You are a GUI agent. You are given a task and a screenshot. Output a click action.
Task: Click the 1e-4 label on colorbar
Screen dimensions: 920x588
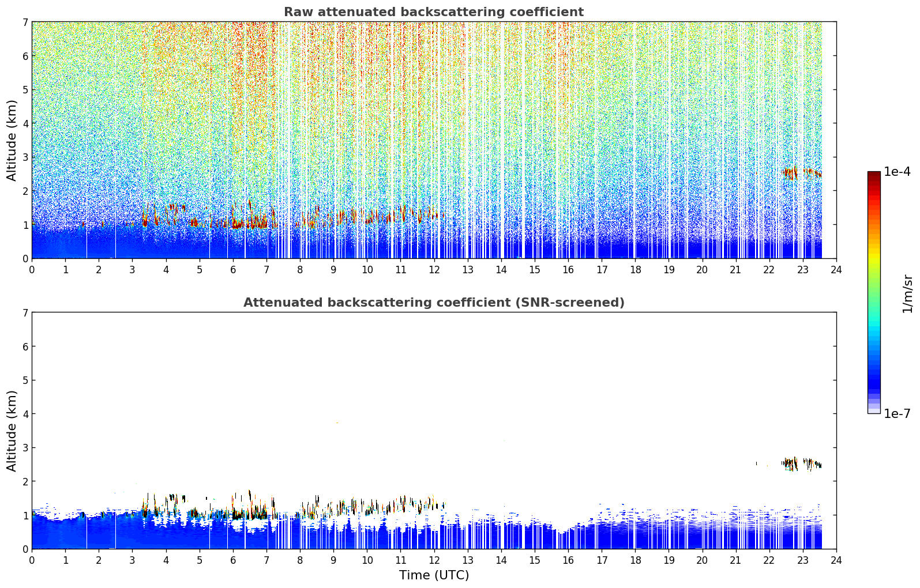pos(897,172)
